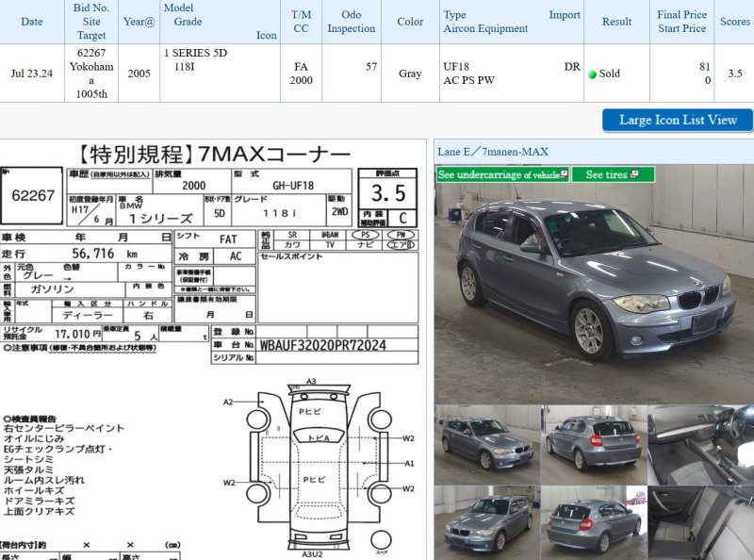Click the external-link icon beside See tires
The image size is (754, 560).
636,174
